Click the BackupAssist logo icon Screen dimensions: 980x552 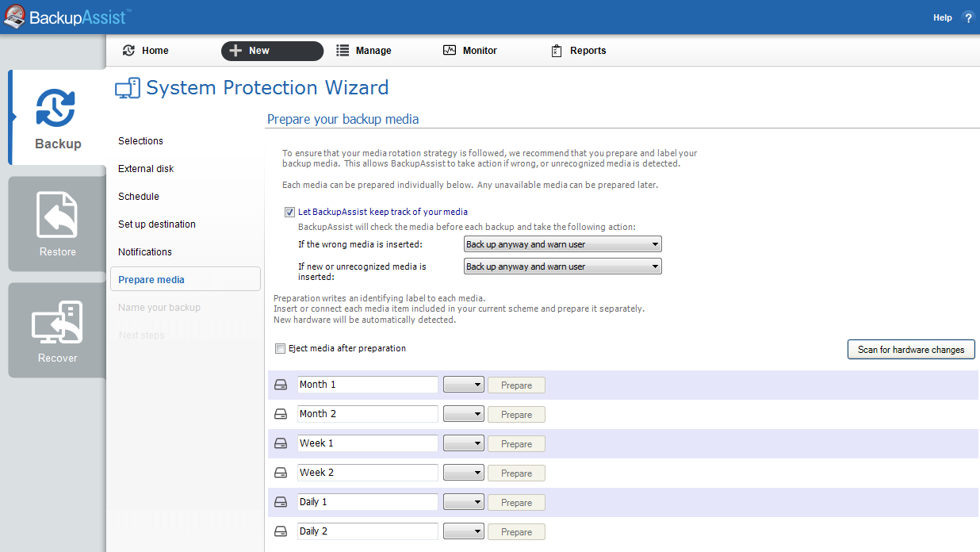pyautogui.click(x=14, y=17)
